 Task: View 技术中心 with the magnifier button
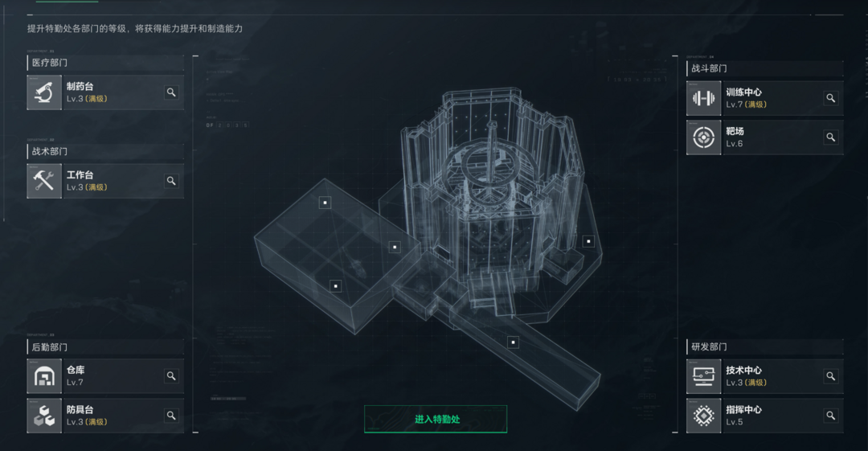[x=831, y=376]
